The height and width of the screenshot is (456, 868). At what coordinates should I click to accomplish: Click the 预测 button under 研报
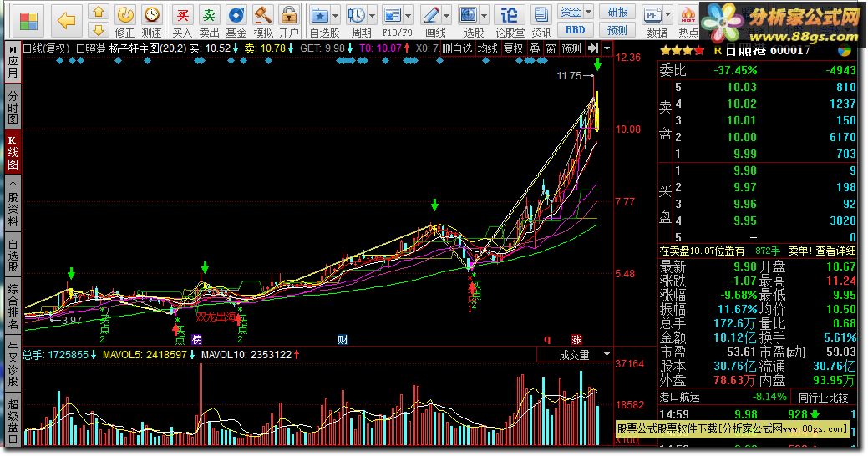pos(617,30)
